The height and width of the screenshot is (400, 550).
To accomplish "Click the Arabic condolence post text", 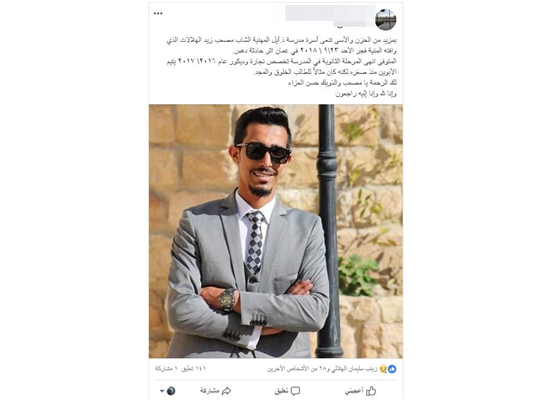I will point(281,67).
